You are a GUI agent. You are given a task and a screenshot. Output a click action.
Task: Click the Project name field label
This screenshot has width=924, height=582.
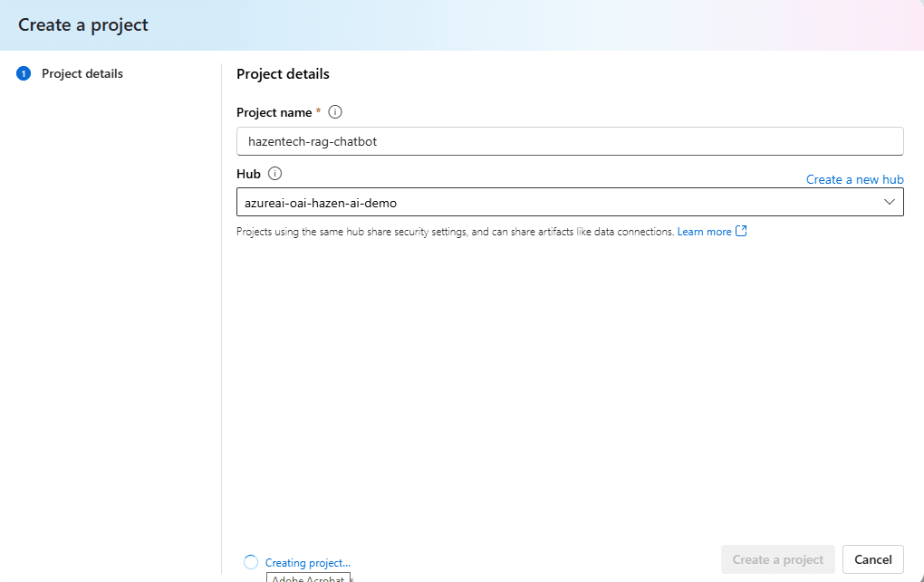274,112
